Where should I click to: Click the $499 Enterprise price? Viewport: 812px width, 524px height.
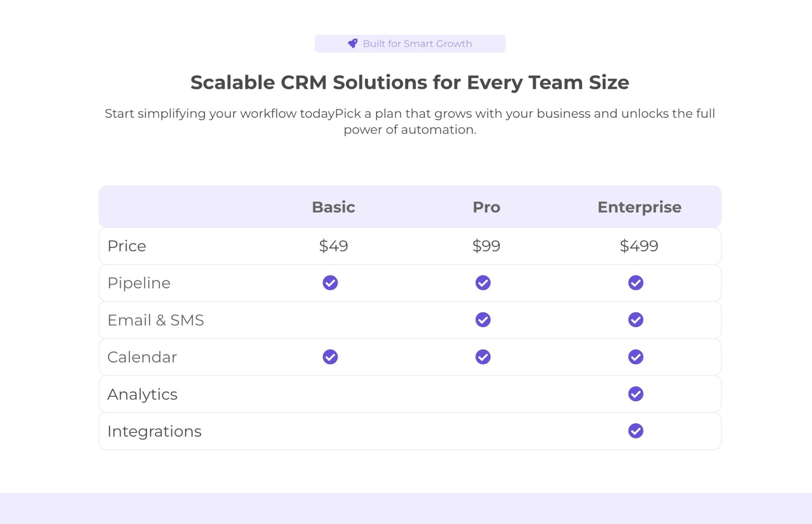point(639,246)
